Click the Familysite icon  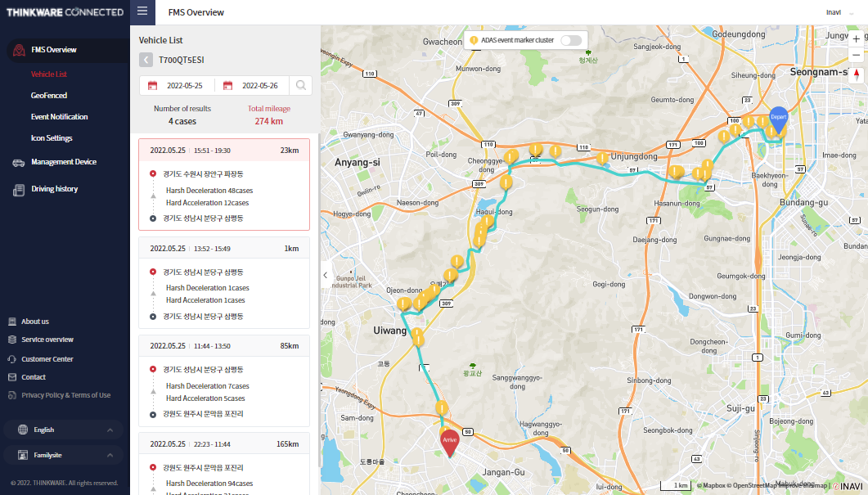(x=23, y=455)
